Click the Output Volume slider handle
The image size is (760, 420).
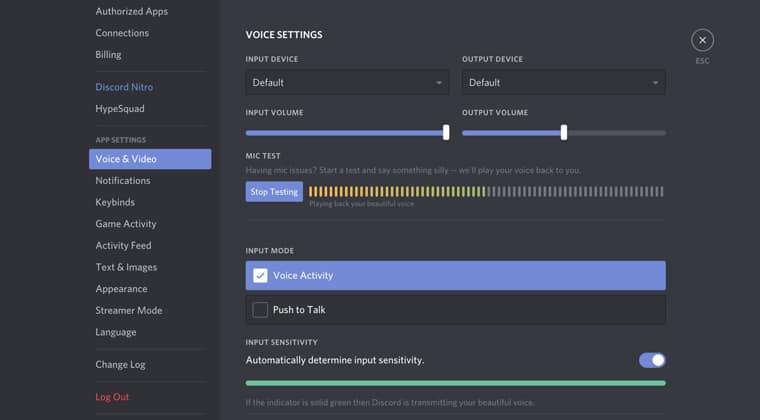click(564, 132)
